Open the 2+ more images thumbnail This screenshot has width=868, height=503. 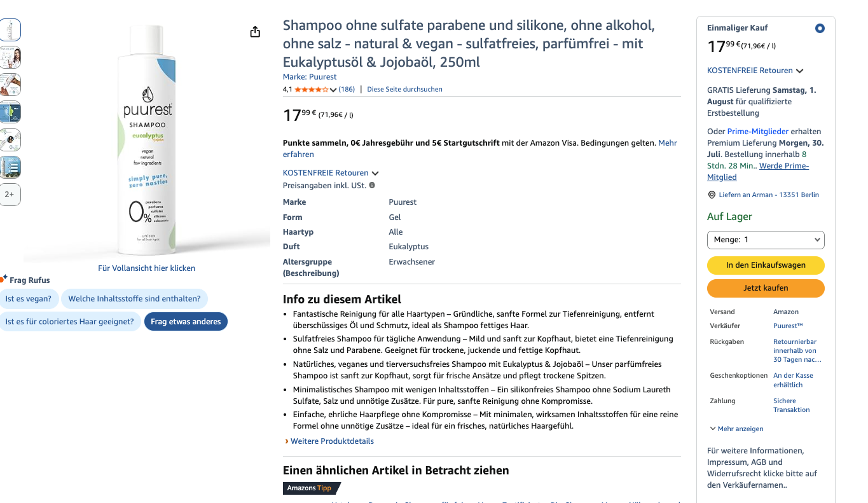[x=10, y=195]
